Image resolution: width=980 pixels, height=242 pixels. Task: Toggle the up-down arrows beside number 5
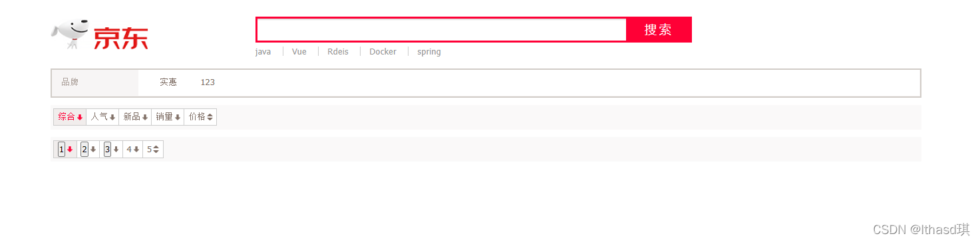[156, 150]
